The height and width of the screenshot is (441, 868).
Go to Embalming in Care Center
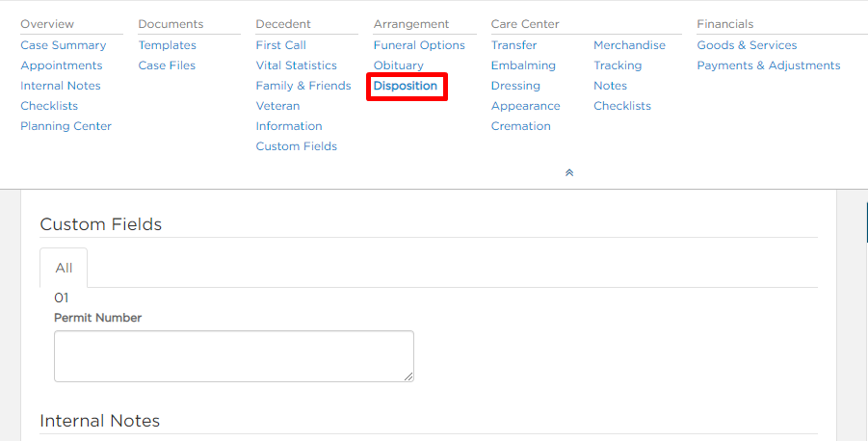tap(523, 65)
